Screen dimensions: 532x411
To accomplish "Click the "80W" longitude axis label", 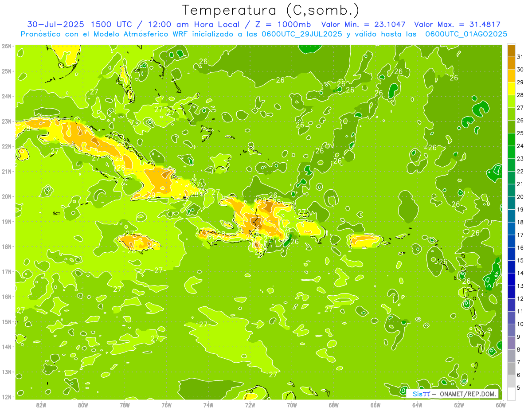I will (83, 405).
